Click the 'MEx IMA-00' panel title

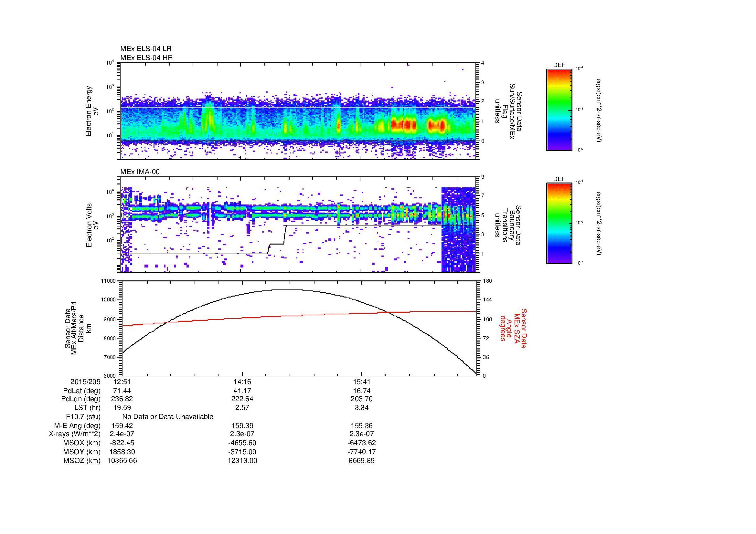[x=140, y=172]
